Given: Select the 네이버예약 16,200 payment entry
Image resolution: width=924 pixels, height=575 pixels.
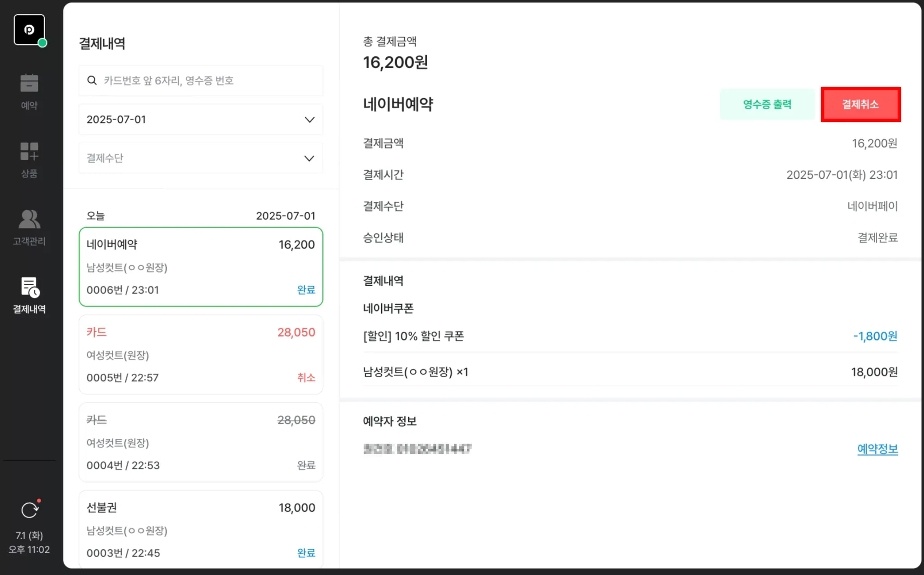Looking at the screenshot, I should point(201,267).
